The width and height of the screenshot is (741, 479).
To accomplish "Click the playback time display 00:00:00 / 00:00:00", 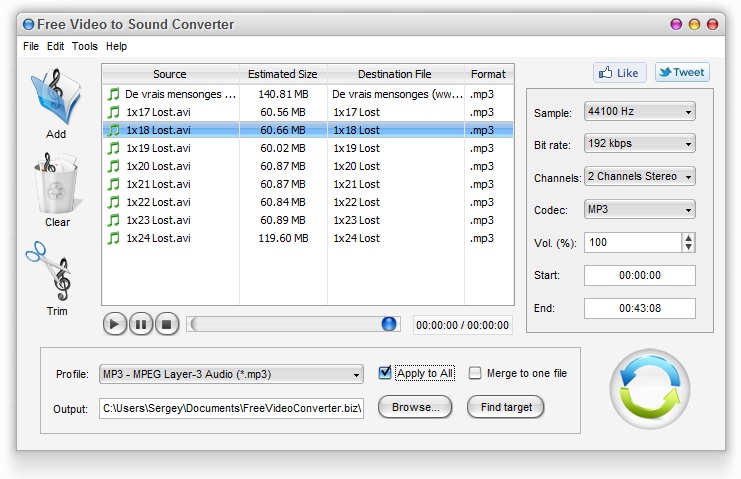I will [462, 325].
